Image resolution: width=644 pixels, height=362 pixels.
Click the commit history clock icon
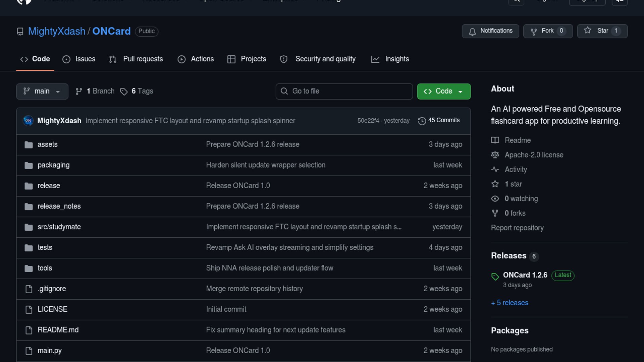422,121
